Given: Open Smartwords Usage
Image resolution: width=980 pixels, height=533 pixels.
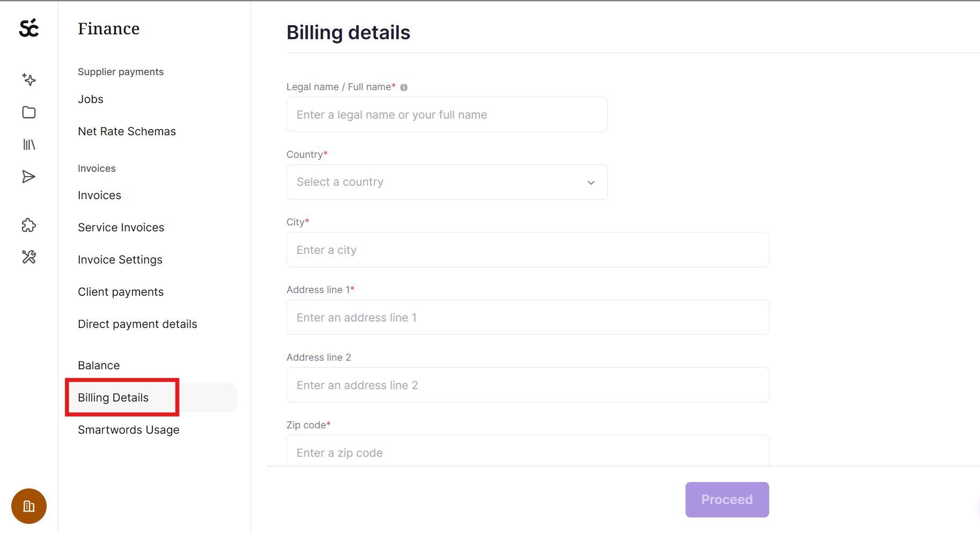Looking at the screenshot, I should (x=129, y=430).
